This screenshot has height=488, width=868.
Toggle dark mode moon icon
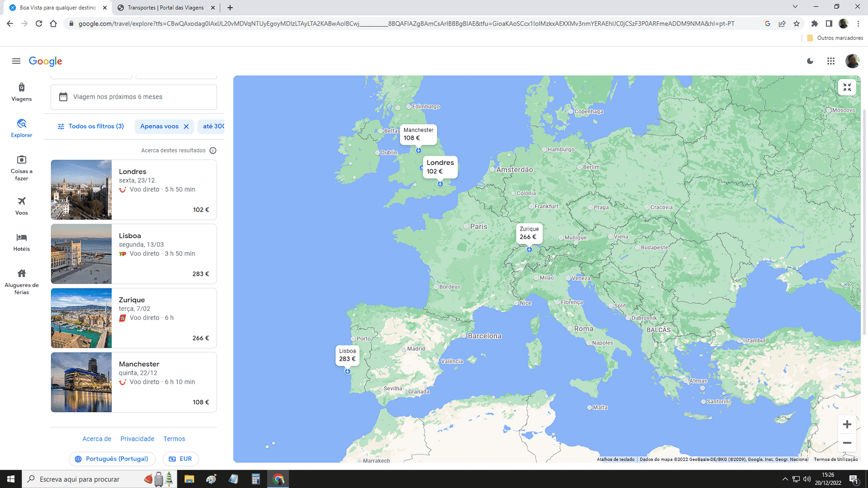pos(810,61)
